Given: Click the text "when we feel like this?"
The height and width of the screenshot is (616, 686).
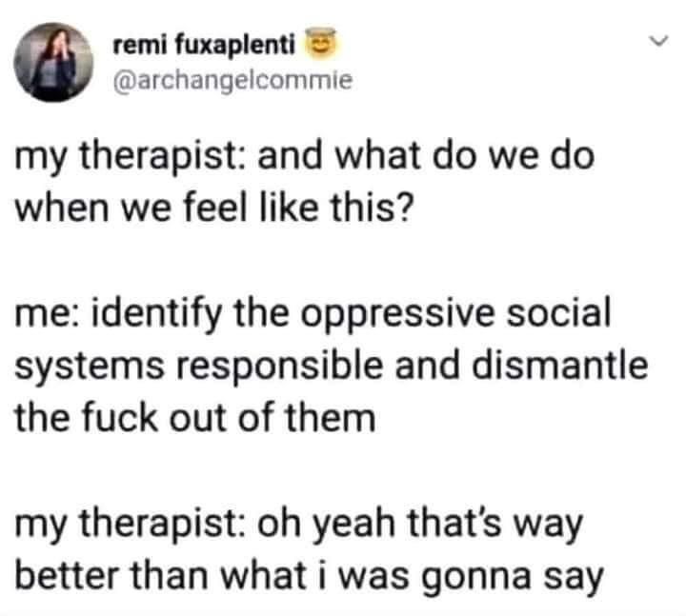Looking at the screenshot, I should point(214,208).
